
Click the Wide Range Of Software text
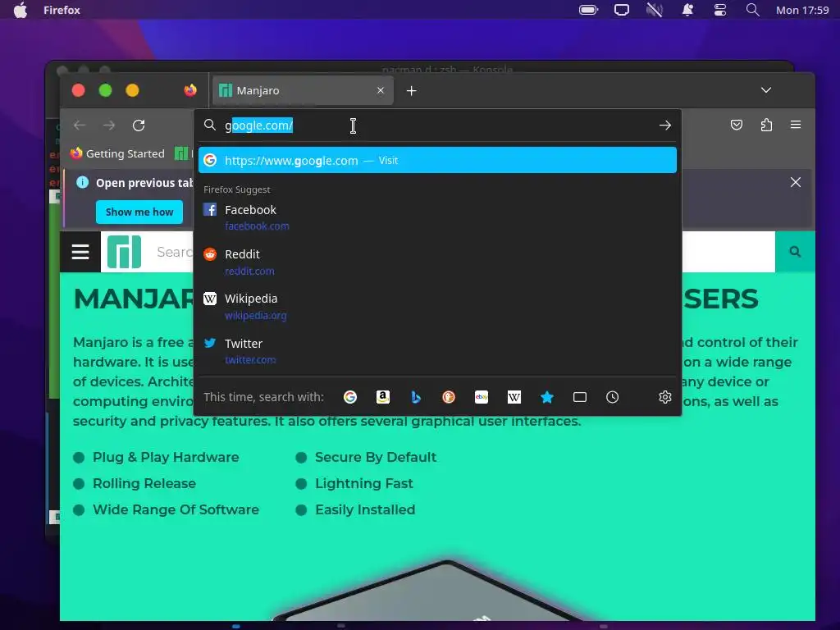[176, 509]
